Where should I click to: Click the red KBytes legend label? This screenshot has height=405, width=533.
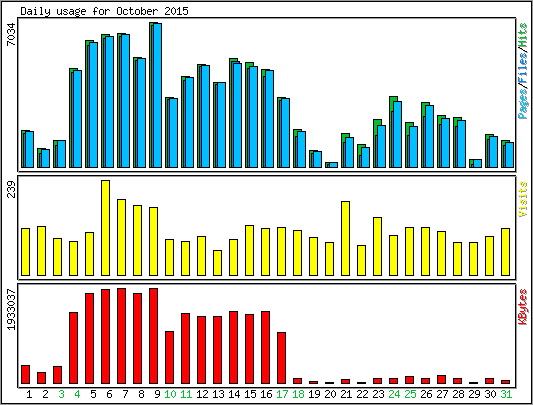pos(523,307)
